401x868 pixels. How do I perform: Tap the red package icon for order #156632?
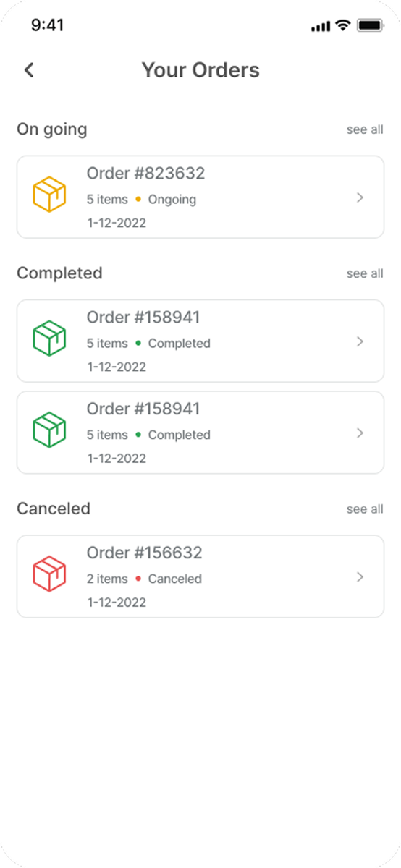point(49,575)
